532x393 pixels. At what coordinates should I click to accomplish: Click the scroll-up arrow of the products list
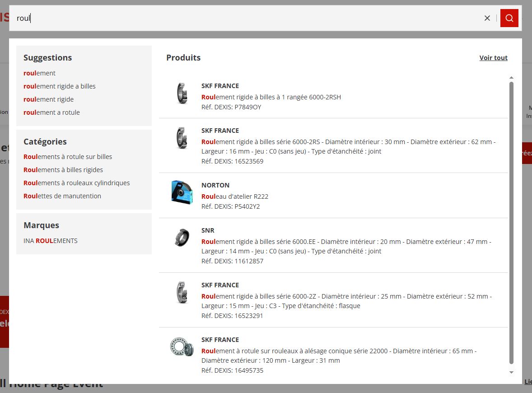pyautogui.click(x=511, y=78)
